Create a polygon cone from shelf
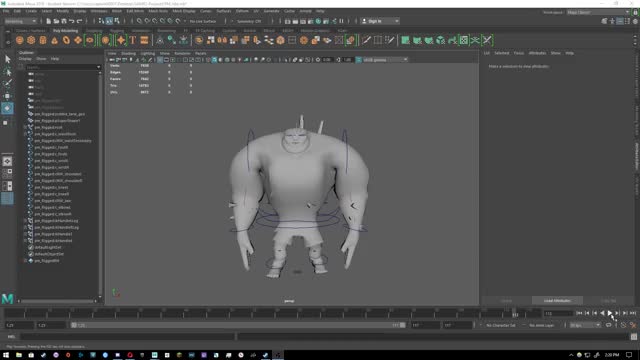640x360 pixels. (x=55, y=40)
